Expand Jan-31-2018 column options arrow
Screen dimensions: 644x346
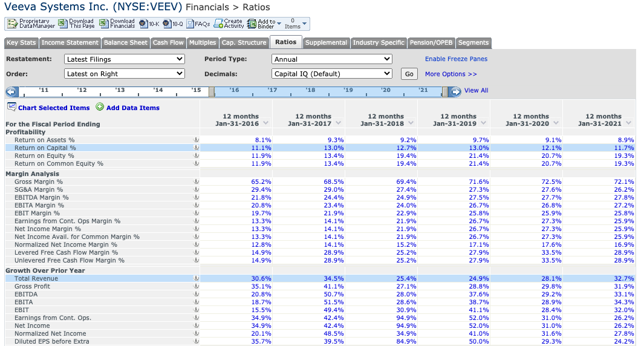point(411,123)
